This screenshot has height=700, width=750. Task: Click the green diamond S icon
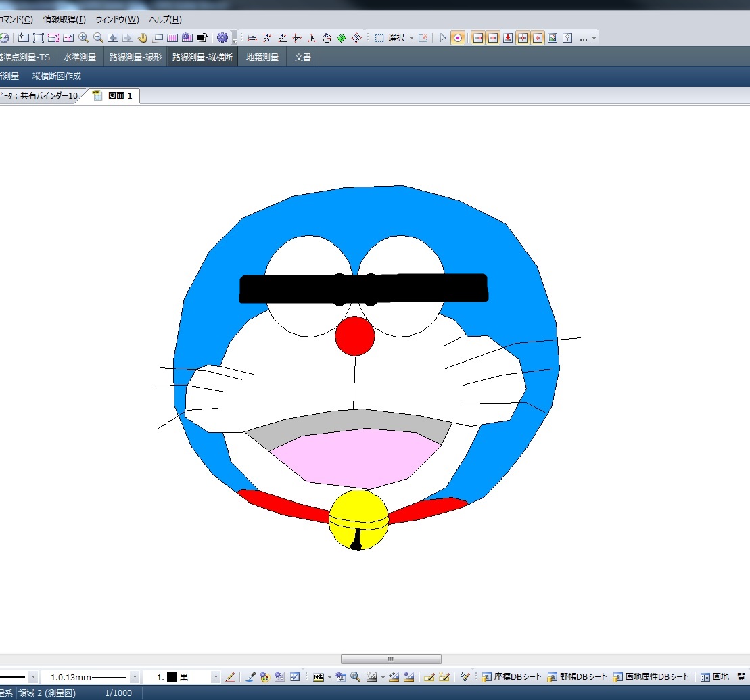[x=342, y=38]
